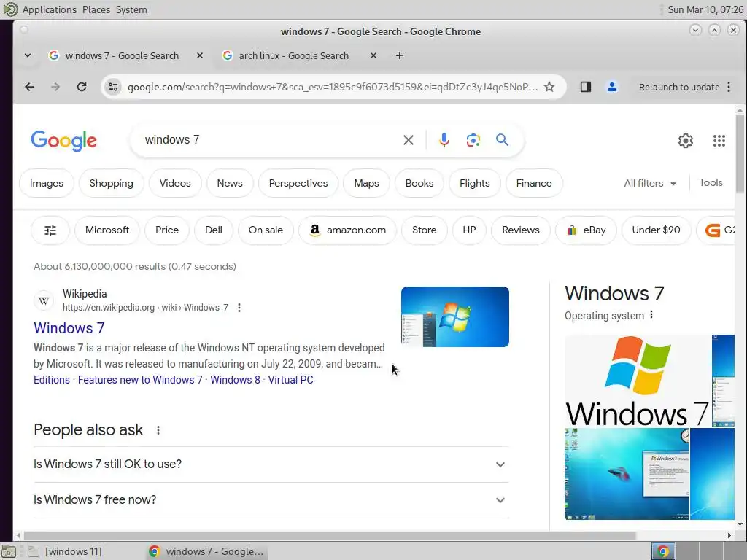This screenshot has height=560, width=747.
Task: Apply the On sale chip
Action: [266, 230]
